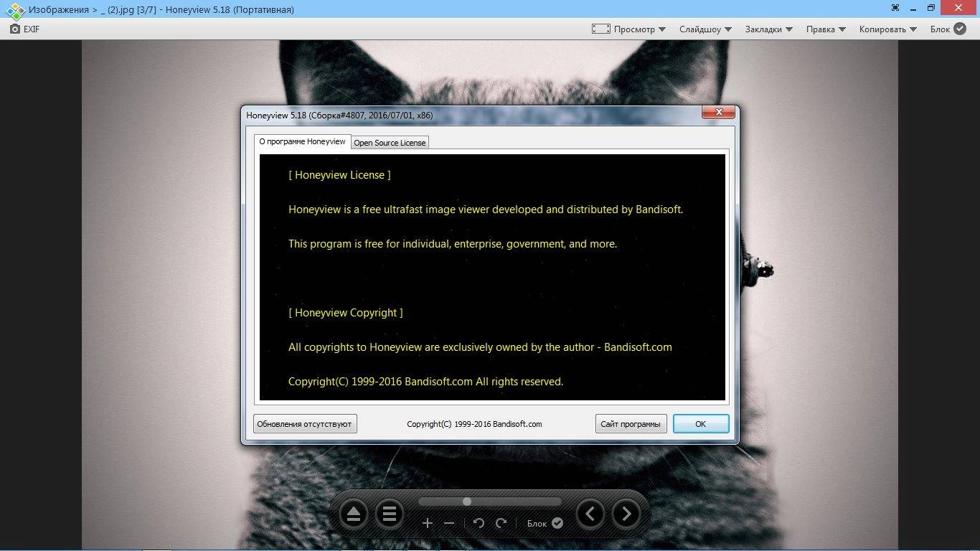This screenshot has width=980, height=551.
Task: Switch to the Open Source License tab
Action: (390, 143)
